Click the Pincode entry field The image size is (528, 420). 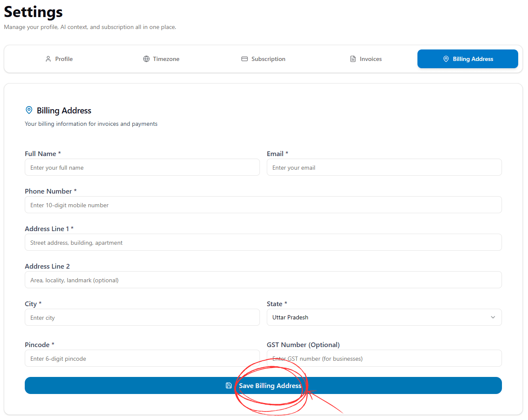point(142,358)
